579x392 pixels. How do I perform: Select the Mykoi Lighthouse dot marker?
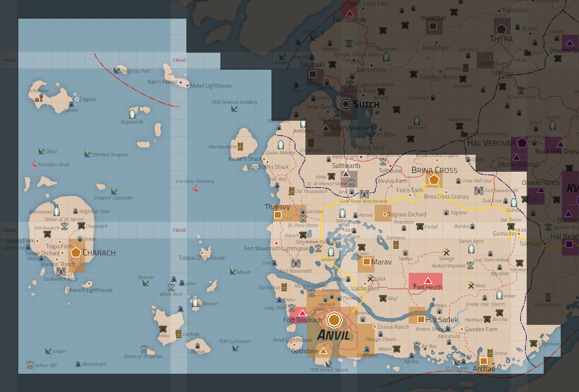(x=187, y=85)
